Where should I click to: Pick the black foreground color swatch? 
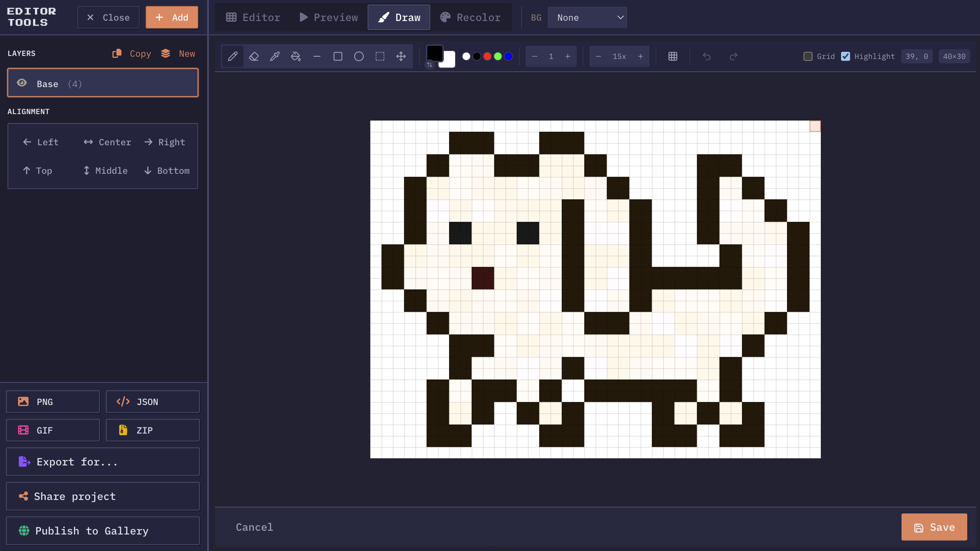click(x=434, y=53)
